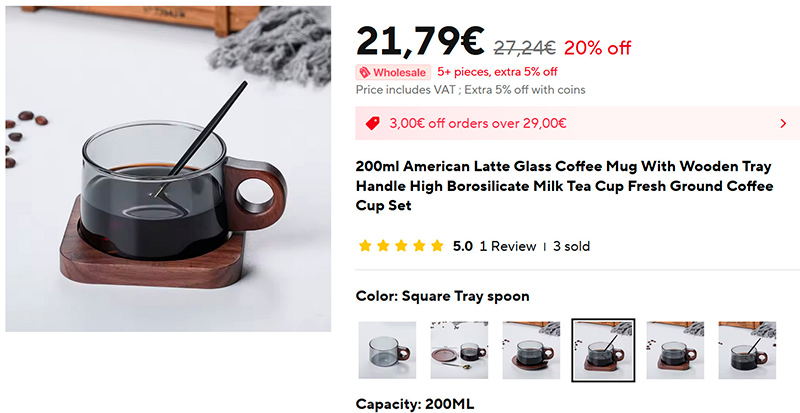The height and width of the screenshot is (413, 800).
Task: Click the 20% off discount label
Action: pyautogui.click(x=597, y=48)
